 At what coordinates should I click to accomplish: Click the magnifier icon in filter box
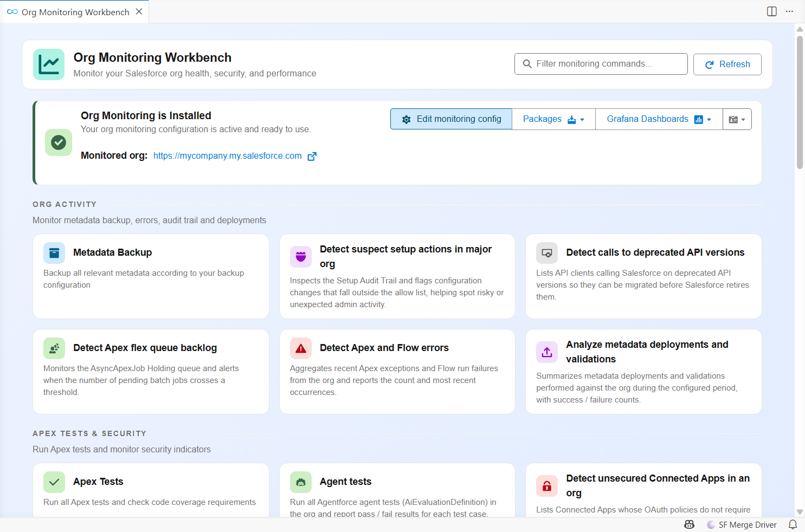(x=527, y=64)
